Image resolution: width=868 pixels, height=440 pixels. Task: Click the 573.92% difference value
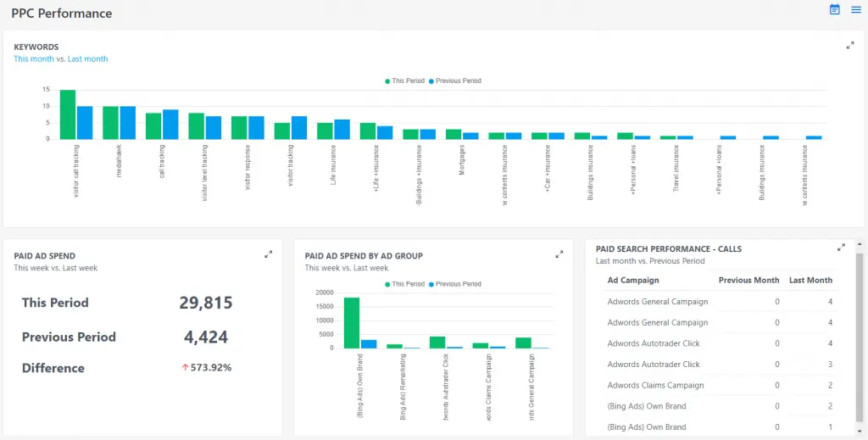211,367
